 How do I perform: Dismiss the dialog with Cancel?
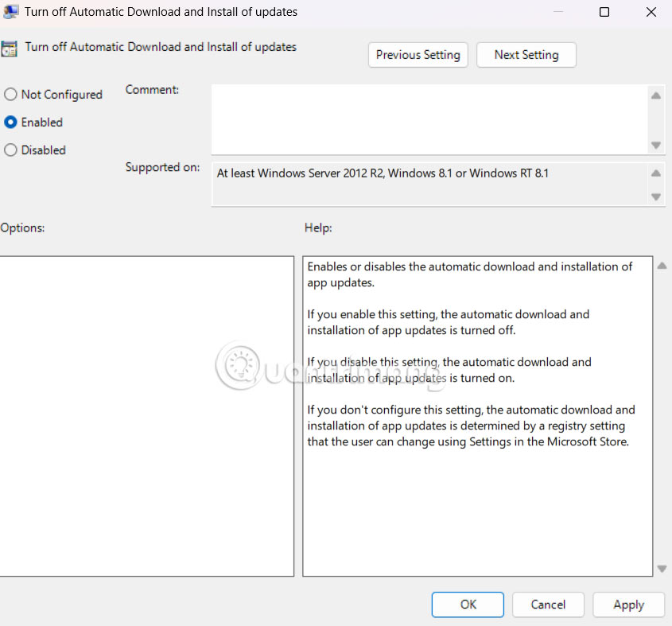[x=548, y=605]
